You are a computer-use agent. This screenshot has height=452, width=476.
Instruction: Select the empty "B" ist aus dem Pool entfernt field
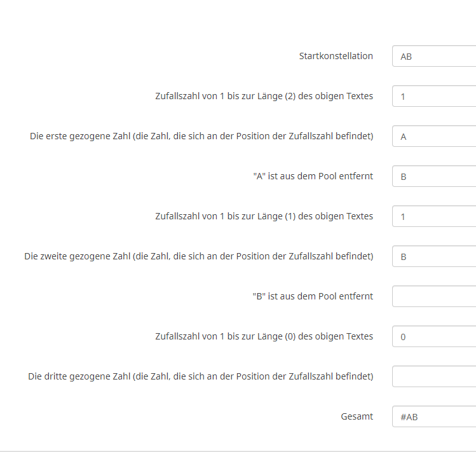(x=435, y=297)
